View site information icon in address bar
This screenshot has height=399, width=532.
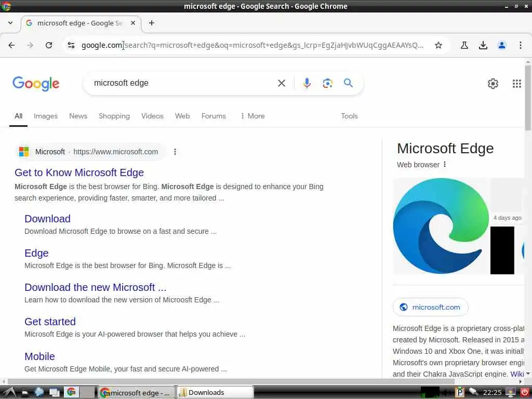click(x=71, y=45)
